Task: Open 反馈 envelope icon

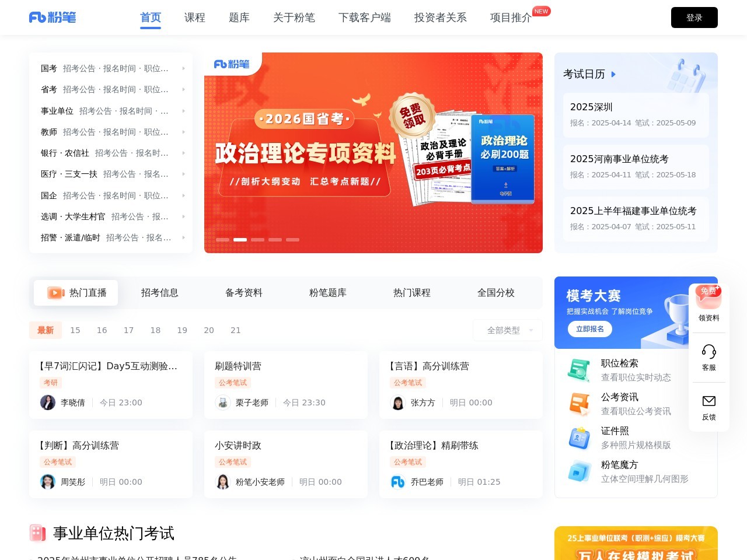Action: (x=708, y=401)
